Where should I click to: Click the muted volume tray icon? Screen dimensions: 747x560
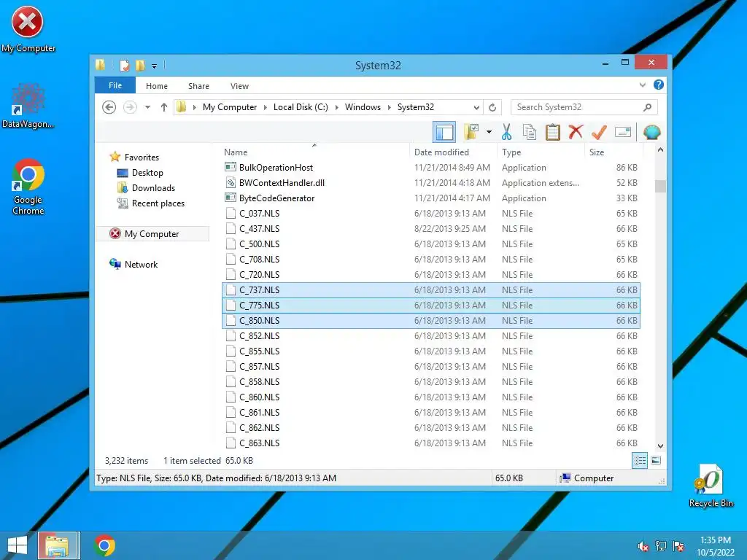643,546
